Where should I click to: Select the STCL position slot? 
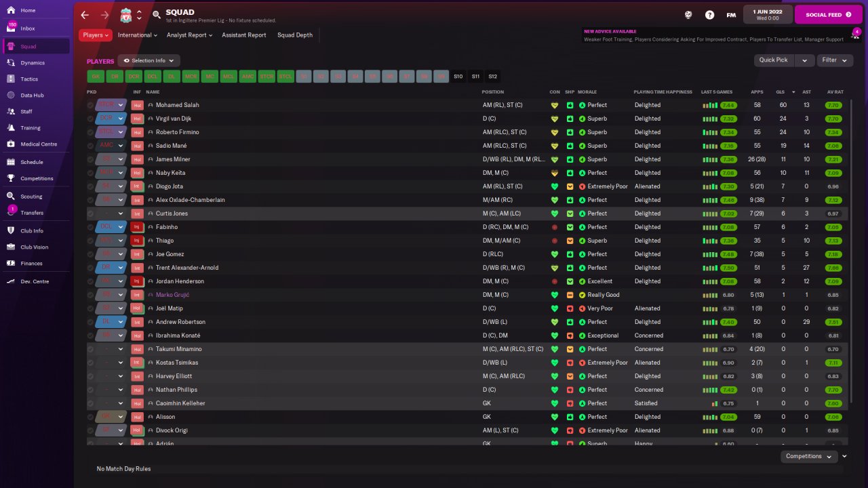[285, 77]
